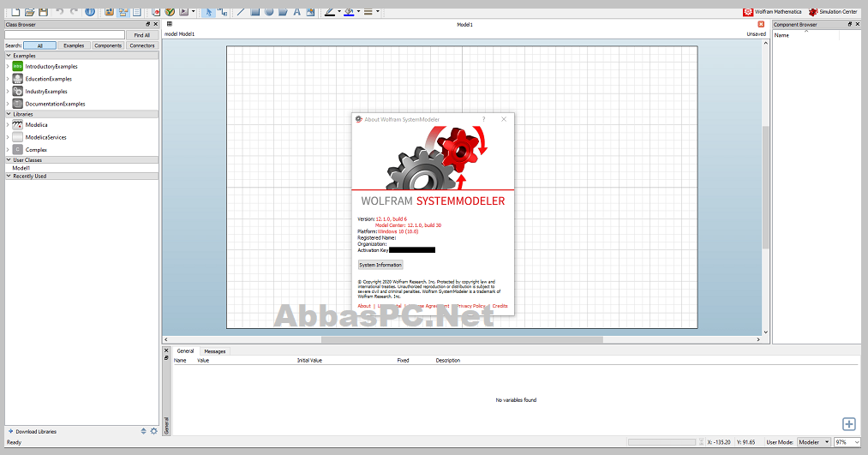The image size is (868, 455).
Task: Undock the Component Browser panel
Action: point(850,24)
